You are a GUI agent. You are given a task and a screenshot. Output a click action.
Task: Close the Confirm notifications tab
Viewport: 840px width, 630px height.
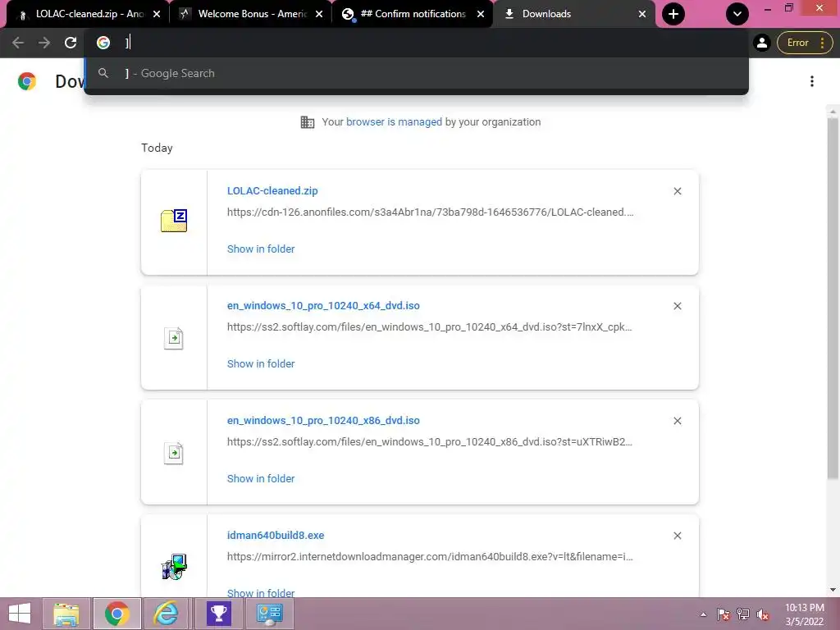(481, 14)
